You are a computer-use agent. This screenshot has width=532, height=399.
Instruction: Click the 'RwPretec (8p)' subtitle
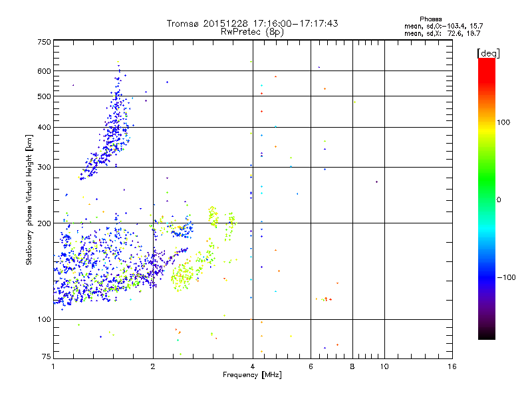252,32
